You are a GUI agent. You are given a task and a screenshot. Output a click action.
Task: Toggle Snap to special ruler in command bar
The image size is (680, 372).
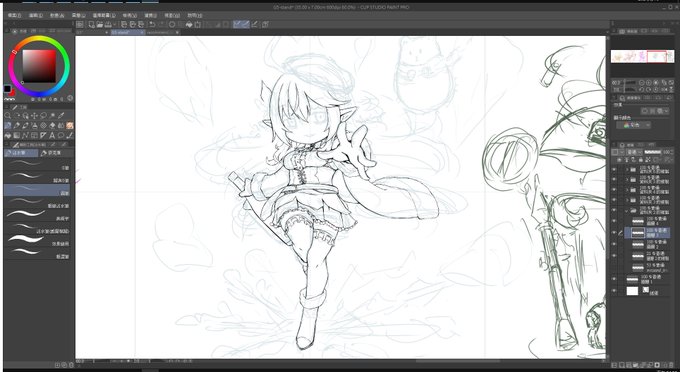tap(245, 24)
